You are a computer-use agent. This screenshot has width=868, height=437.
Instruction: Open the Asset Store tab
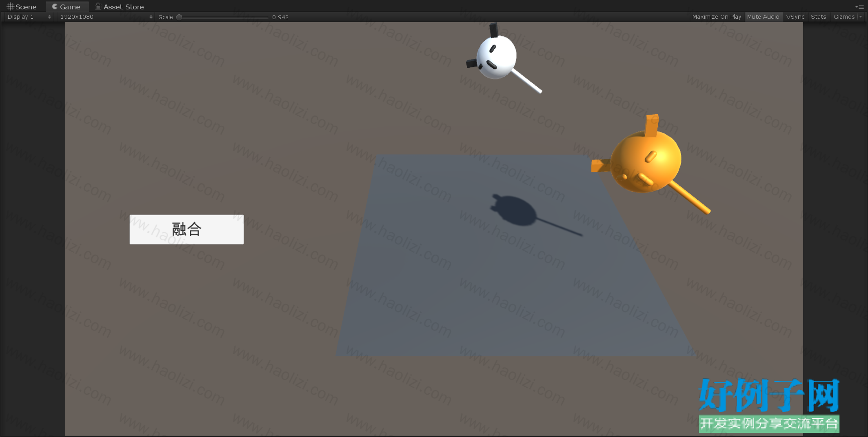120,7
